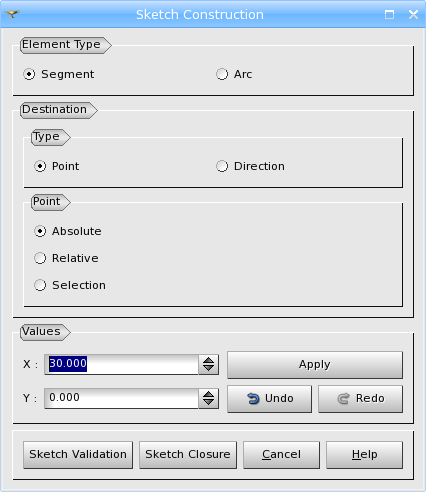The width and height of the screenshot is (426, 492).
Task: Click the Redo button with arrow icon
Action: click(360, 399)
